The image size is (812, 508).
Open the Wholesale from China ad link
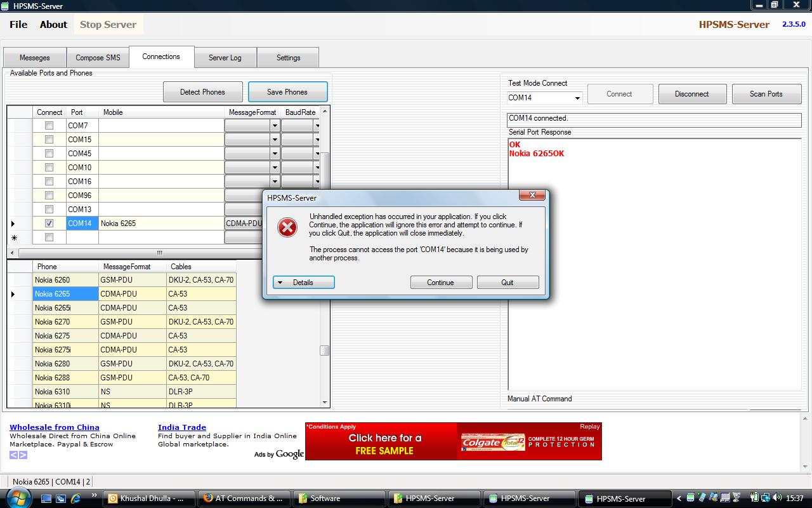(55, 427)
